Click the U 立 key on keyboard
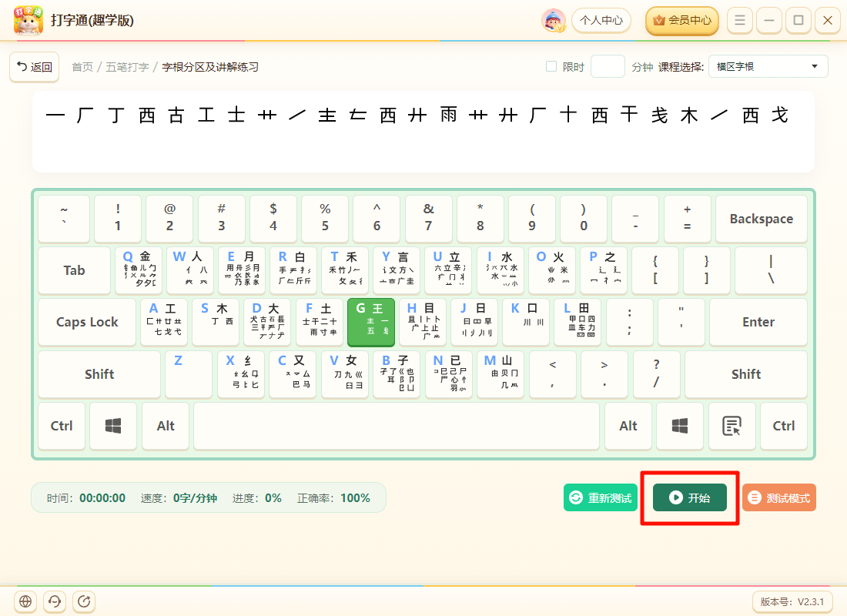 click(x=449, y=270)
